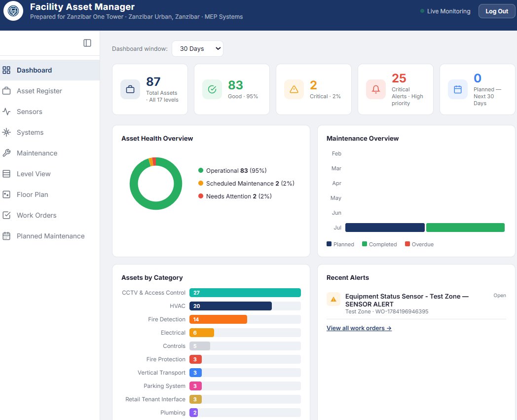This screenshot has width=517, height=420.
Task: Click the Needs Attention legend dot
Action: (200, 196)
